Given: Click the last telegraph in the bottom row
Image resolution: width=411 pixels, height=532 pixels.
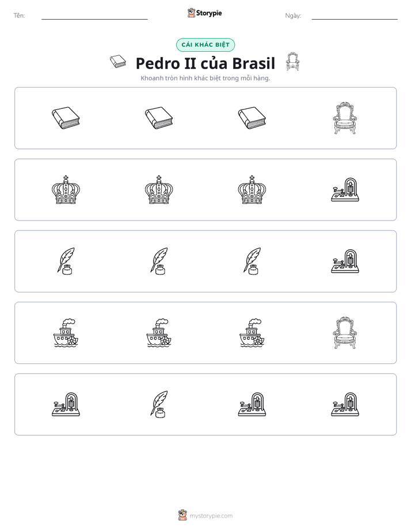Looking at the screenshot, I should coord(345,404).
